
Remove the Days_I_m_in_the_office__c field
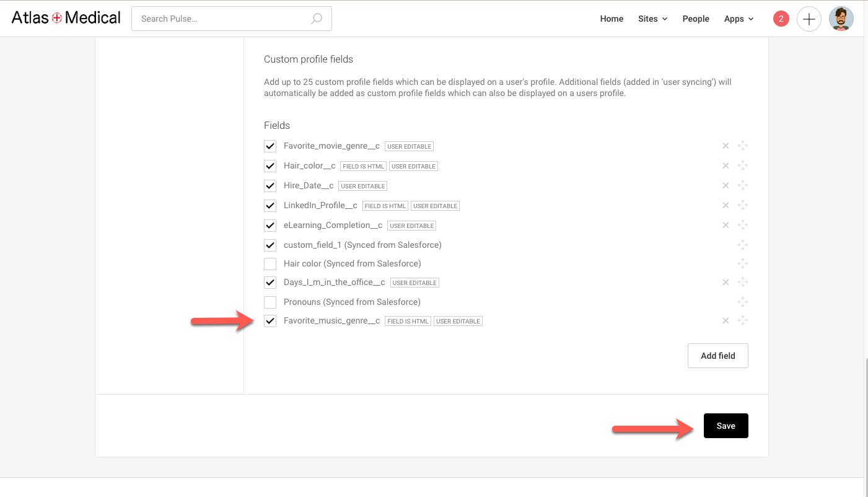coord(726,283)
